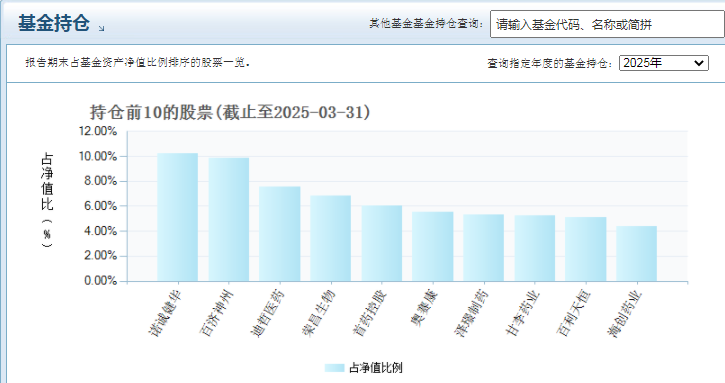Image resolution: width=725 pixels, height=383 pixels.
Task: Click the 诺诚健华 axis label
Action: pos(165,314)
